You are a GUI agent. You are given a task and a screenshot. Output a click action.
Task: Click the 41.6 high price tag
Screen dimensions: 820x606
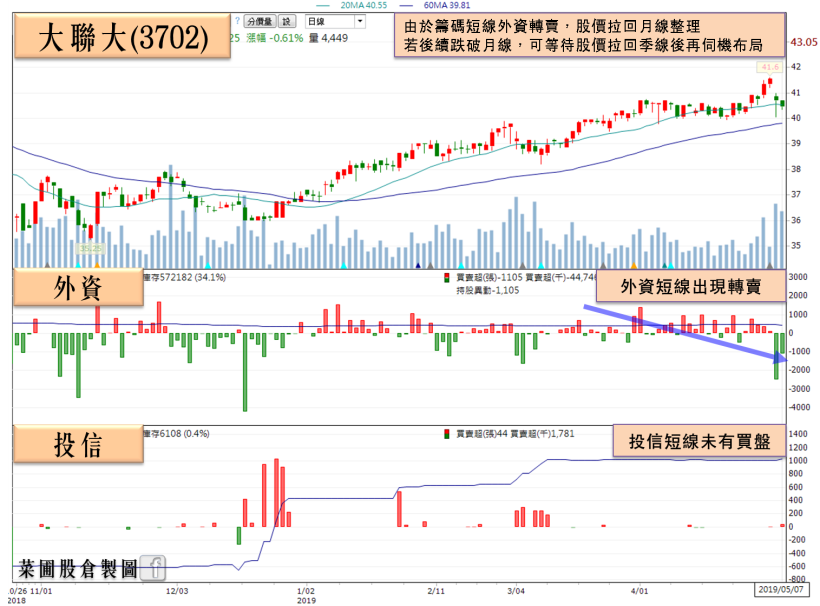[x=770, y=67]
